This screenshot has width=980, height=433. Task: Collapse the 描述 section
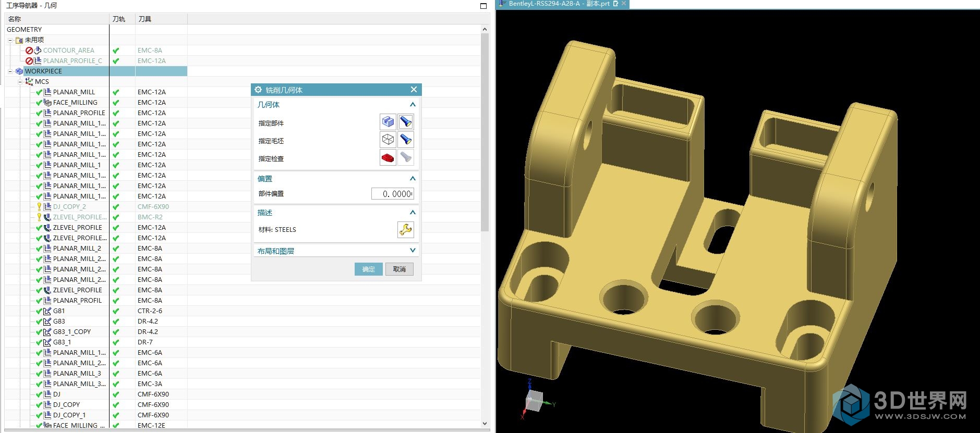tap(413, 213)
